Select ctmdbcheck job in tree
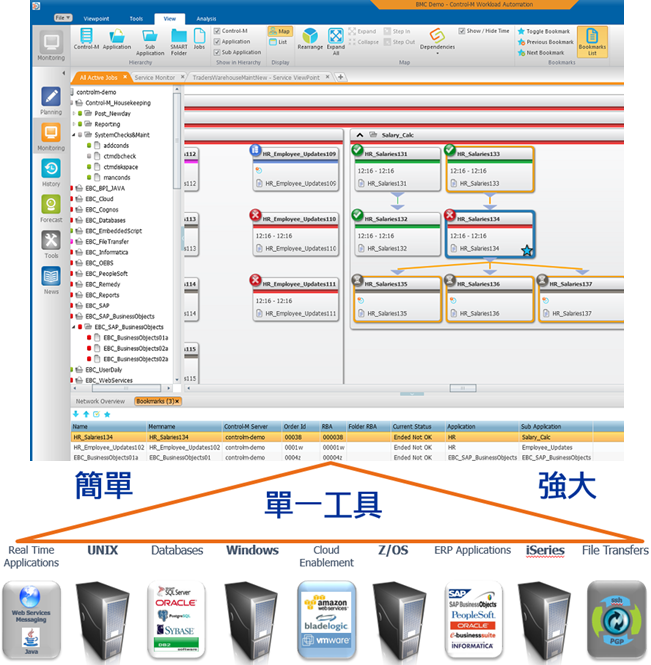This screenshot has height=665, width=651. 120,156
